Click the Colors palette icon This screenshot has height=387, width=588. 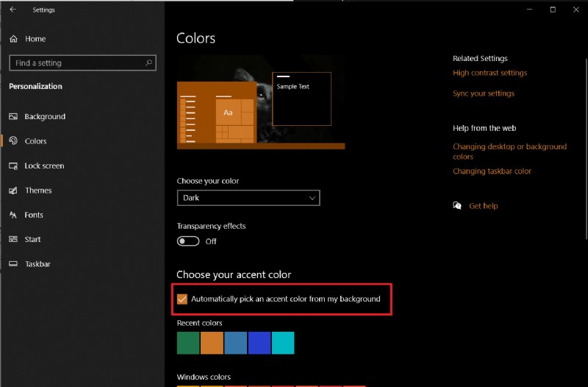pyautogui.click(x=13, y=141)
